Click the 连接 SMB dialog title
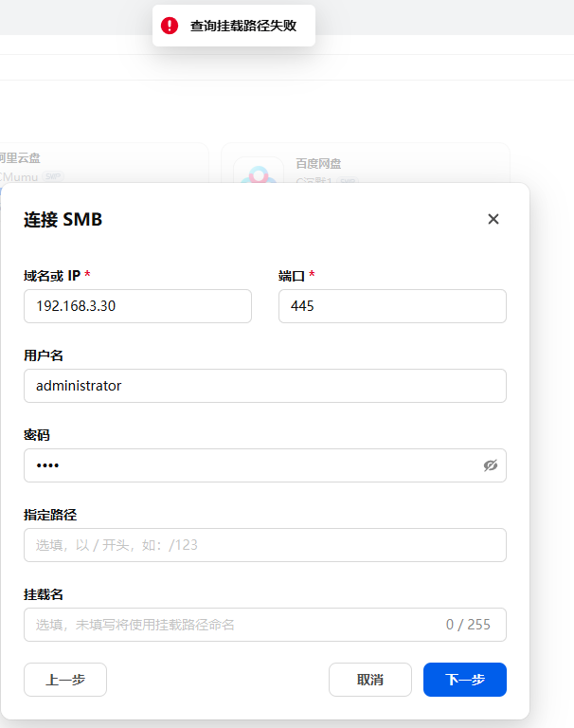Viewport: 574px width, 728px height. (x=63, y=220)
